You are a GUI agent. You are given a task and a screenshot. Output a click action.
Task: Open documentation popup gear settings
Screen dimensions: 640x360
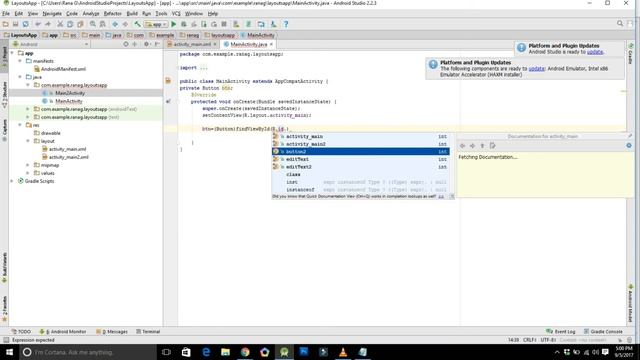point(629,146)
